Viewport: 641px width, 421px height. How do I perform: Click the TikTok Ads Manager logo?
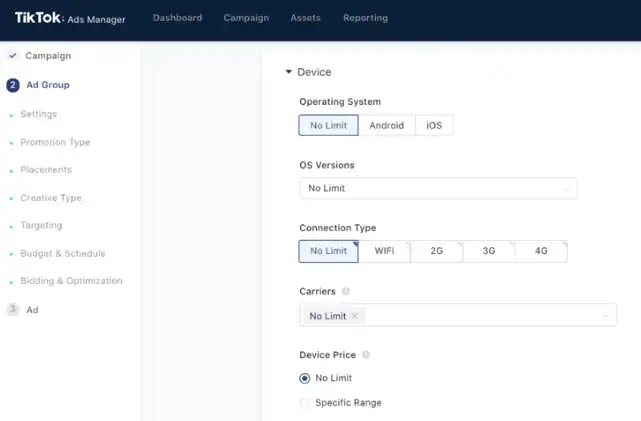click(x=70, y=18)
